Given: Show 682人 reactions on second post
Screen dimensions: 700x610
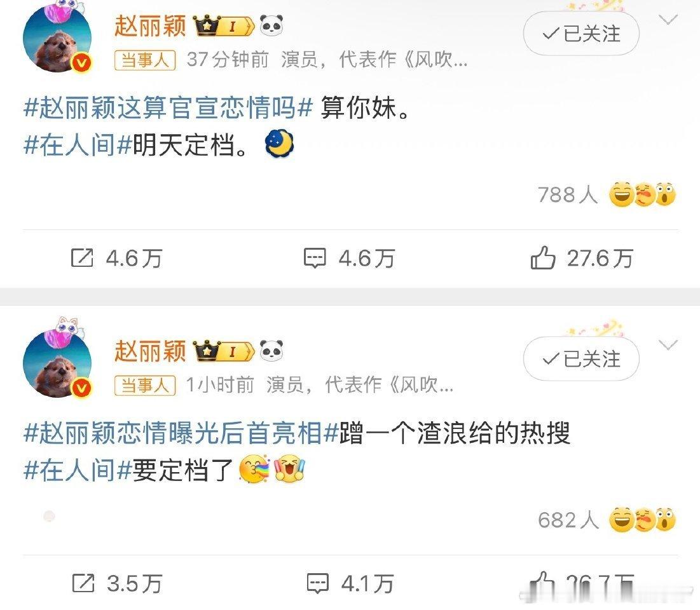Looking at the screenshot, I should point(607,520).
